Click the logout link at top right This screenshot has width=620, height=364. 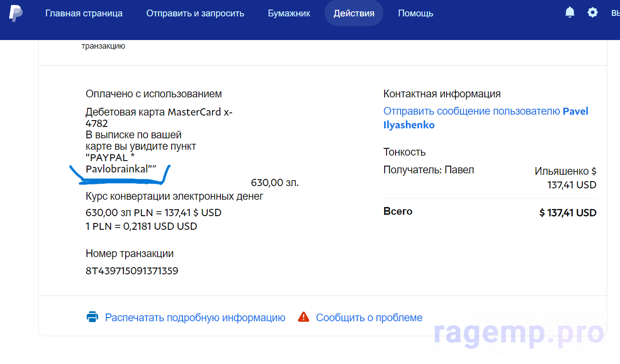615,13
